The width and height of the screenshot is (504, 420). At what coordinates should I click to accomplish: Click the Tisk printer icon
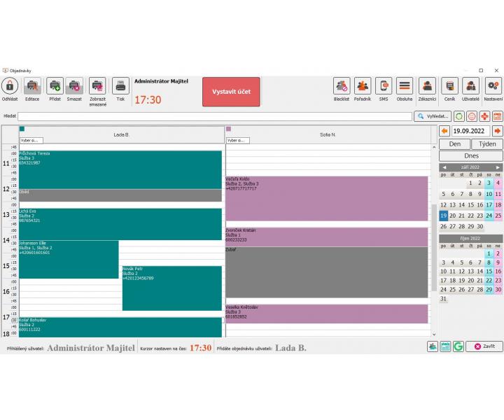[120, 87]
